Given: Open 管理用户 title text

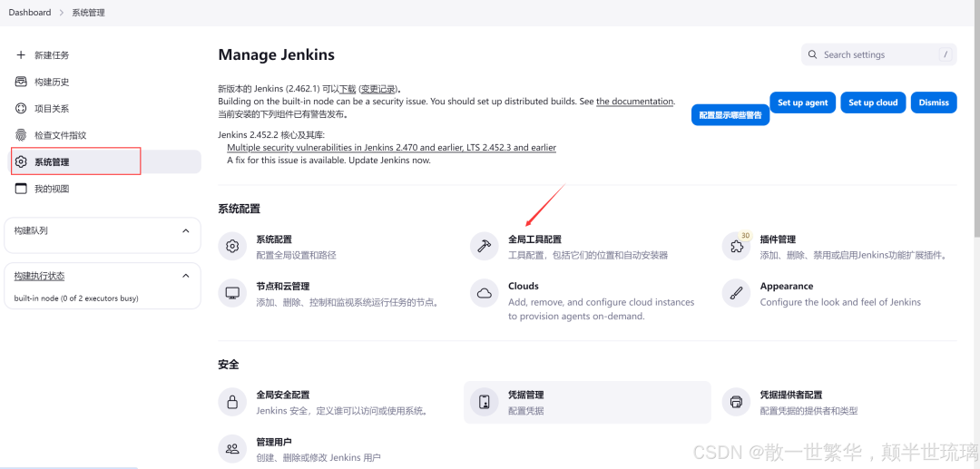Looking at the screenshot, I should [274, 442].
